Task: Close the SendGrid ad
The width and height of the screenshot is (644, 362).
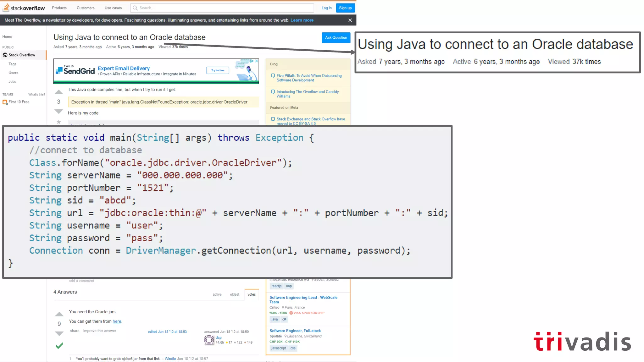Action: point(257,61)
